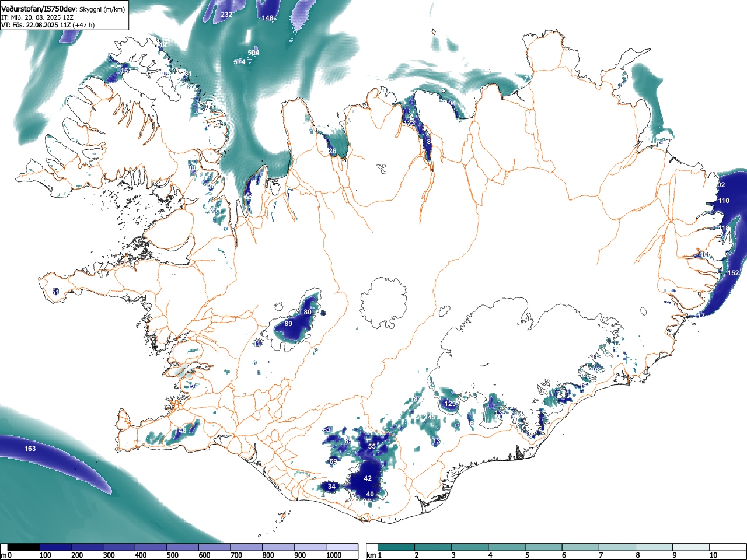747x560 pixels.
Task: Click the value 163 in southwest ocean band
Action: (30, 449)
